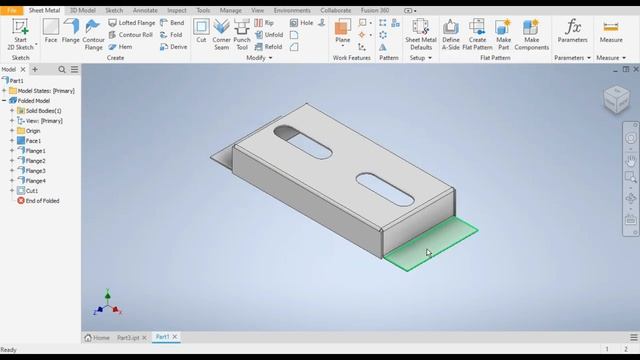Select End of Folded marker
The width and height of the screenshot is (640, 360).
[38, 201]
